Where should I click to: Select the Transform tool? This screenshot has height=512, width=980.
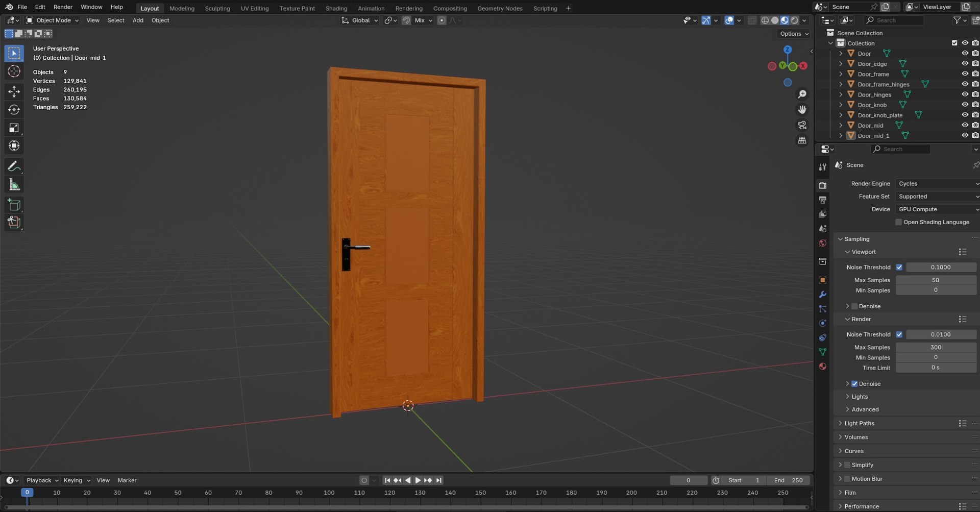click(14, 146)
